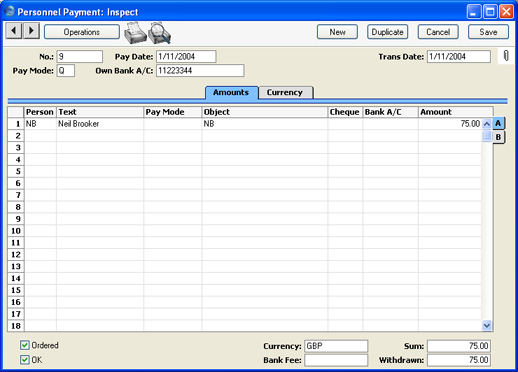The image size is (518, 372).
Task: Click Pay Mode cell in row 1
Action: tap(173, 124)
